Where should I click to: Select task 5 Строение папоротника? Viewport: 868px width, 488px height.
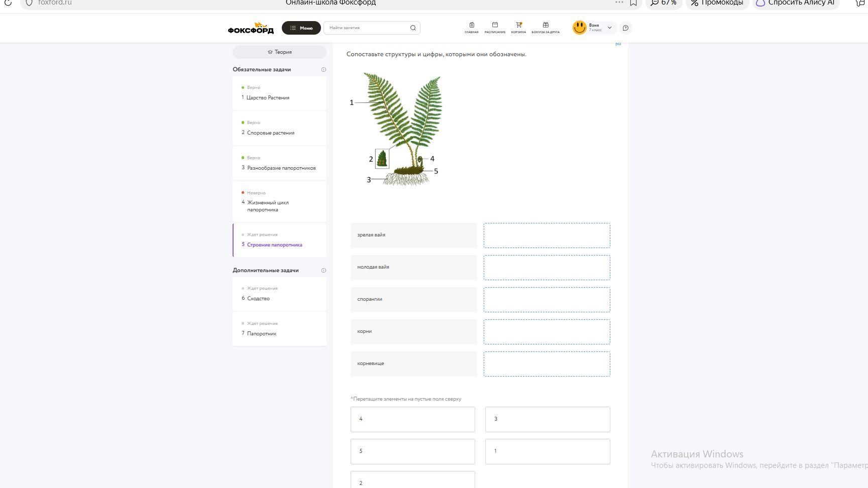point(279,240)
